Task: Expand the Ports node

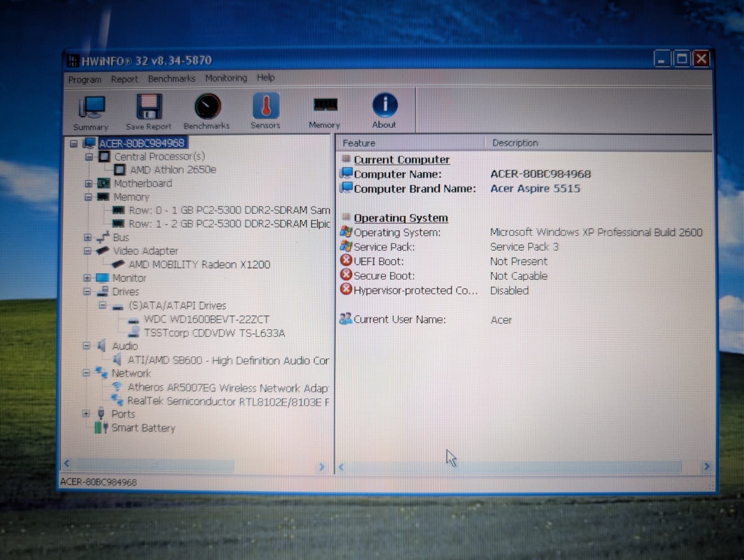Action: tap(86, 413)
